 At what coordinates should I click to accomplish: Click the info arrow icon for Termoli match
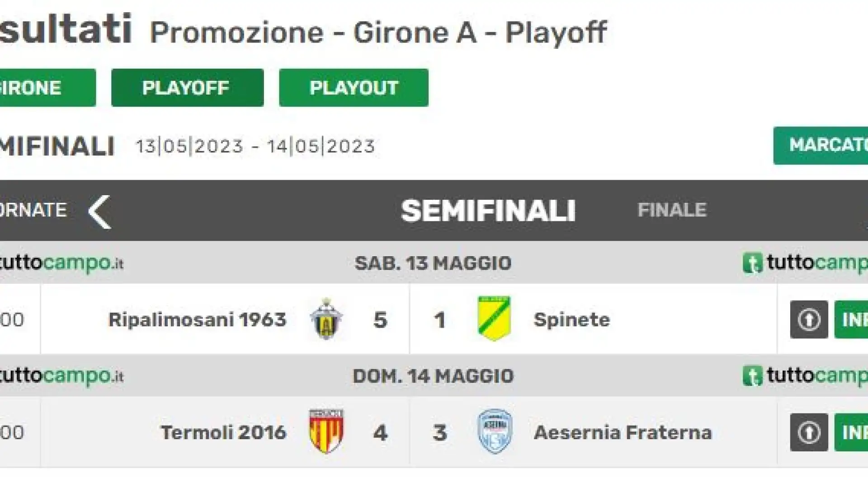point(809,432)
